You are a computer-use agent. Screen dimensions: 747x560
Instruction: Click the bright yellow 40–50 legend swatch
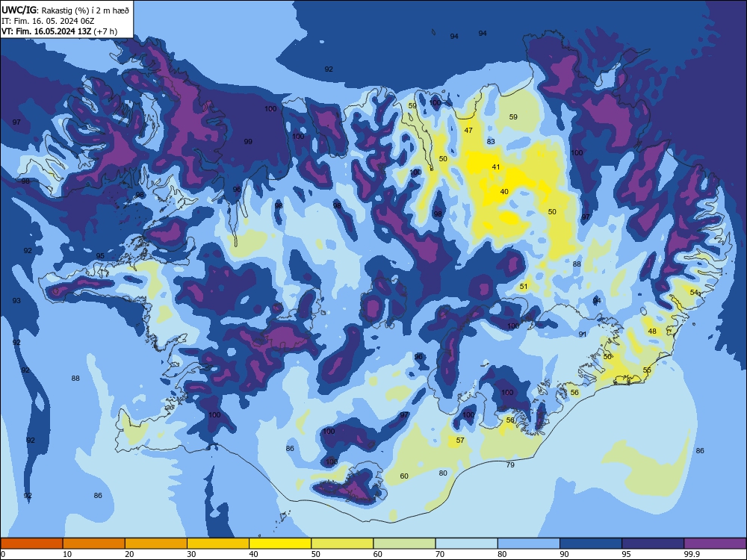(x=280, y=544)
